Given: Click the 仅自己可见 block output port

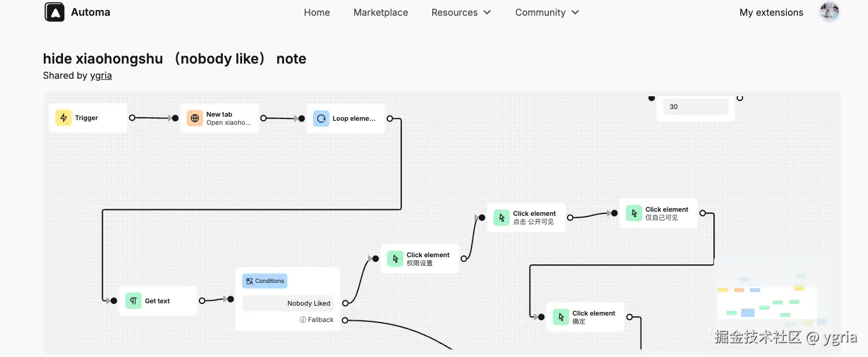Looking at the screenshot, I should 702,213.
